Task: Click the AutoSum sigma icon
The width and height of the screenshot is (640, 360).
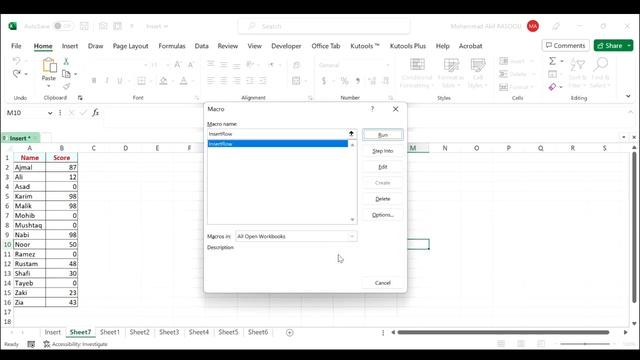Action: pyautogui.click(x=552, y=61)
